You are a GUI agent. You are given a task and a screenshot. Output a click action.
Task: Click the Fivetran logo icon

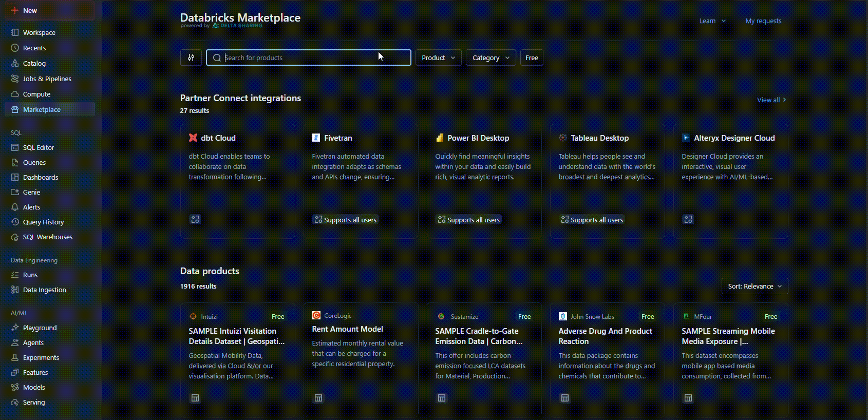click(x=316, y=138)
